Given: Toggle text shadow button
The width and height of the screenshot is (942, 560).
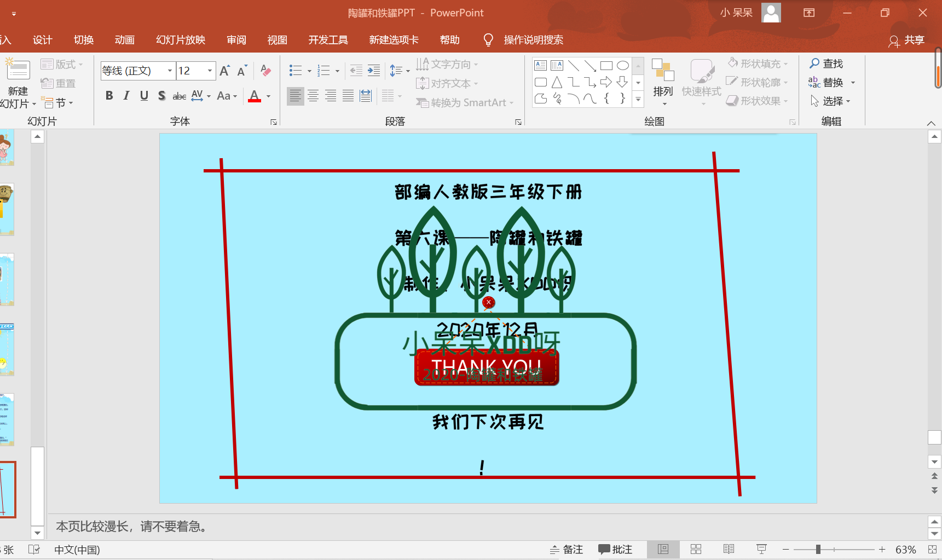Looking at the screenshot, I should (x=161, y=96).
